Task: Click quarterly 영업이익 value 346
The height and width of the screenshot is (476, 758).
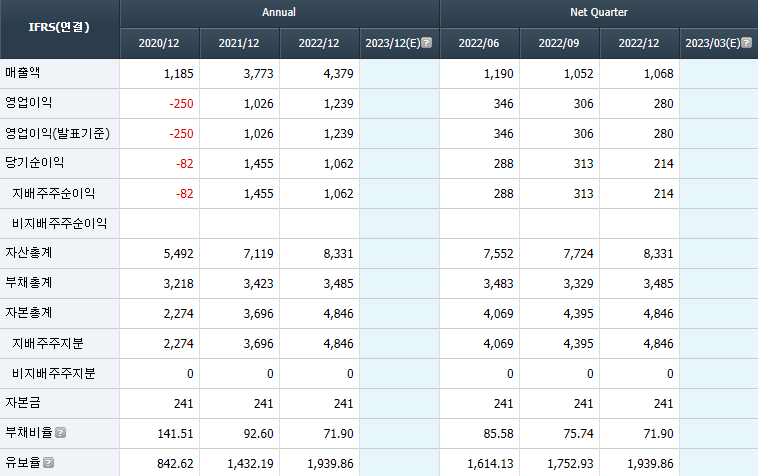Action: [503, 103]
